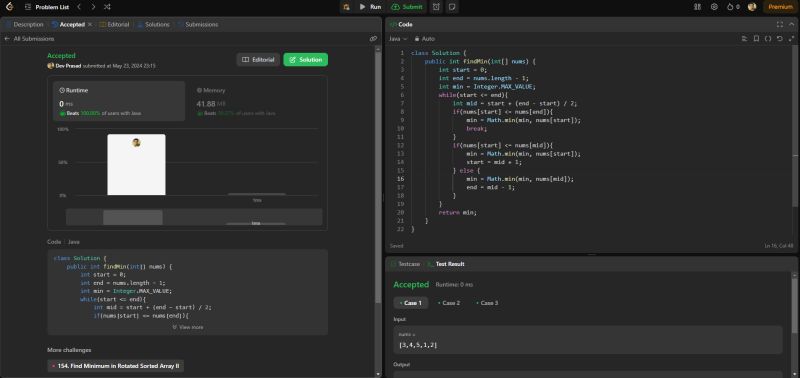The height and width of the screenshot is (378, 800).
Task: Run the code
Action: (x=370, y=7)
